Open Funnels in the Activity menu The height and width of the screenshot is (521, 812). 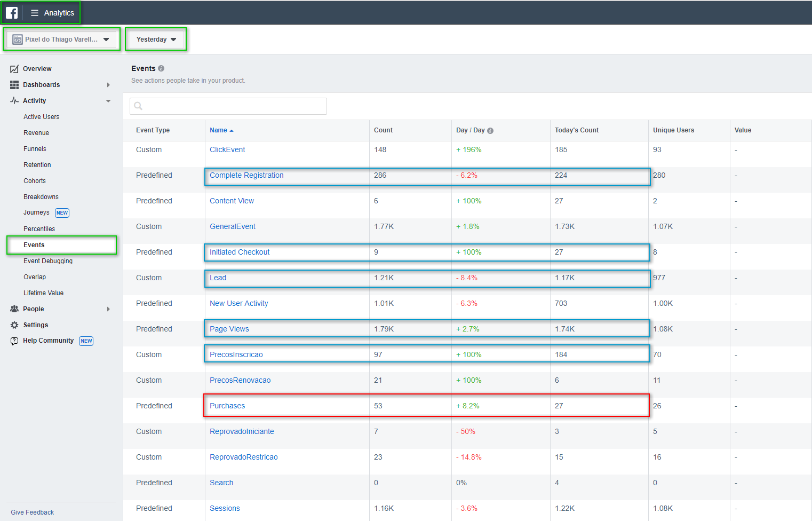pyautogui.click(x=35, y=149)
